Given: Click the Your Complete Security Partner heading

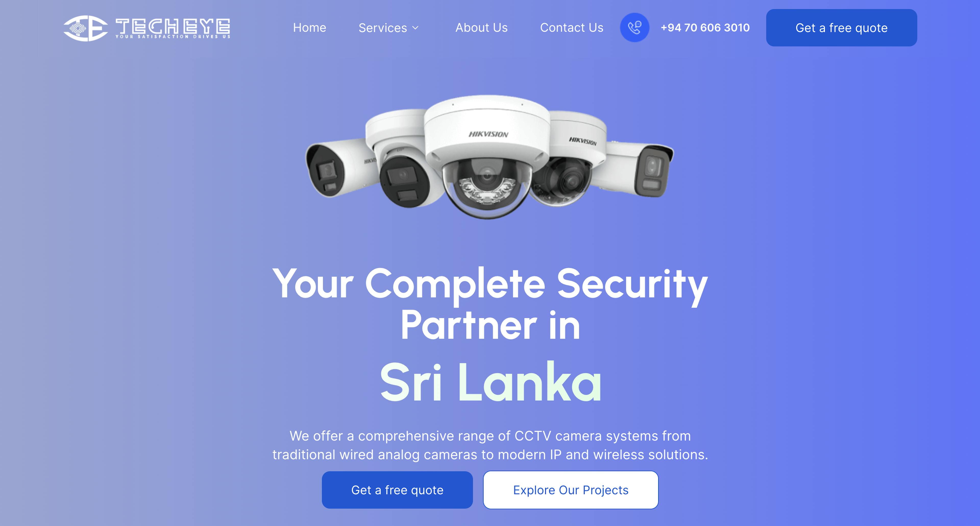Looking at the screenshot, I should [490, 304].
